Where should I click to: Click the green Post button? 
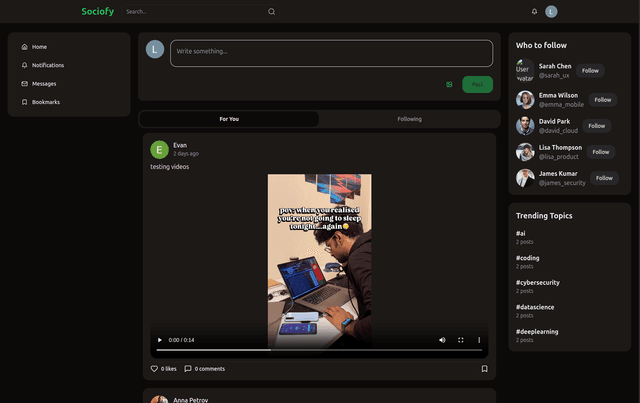coord(477,84)
